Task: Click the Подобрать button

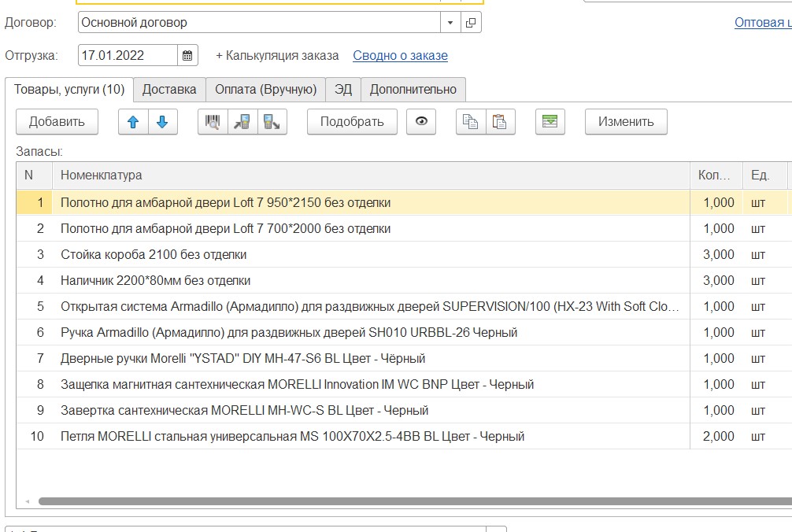Action: pyautogui.click(x=352, y=122)
